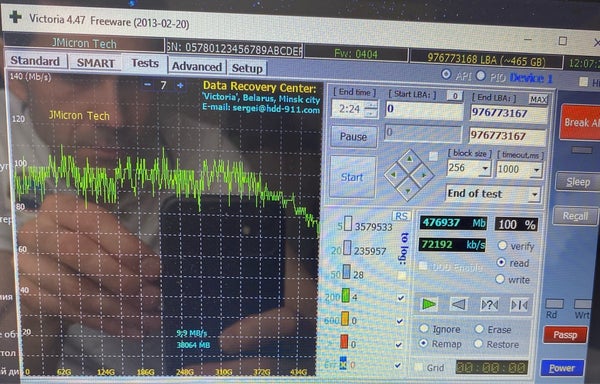Screen dimensions: 600x384
Task: Click the Pause button
Action: (353, 137)
